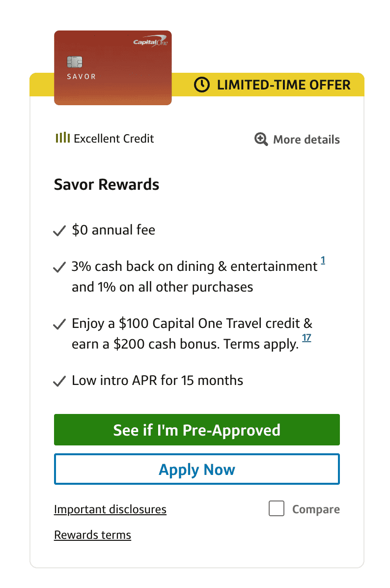
Task: Click the credit-level bars icon
Action: click(x=62, y=138)
